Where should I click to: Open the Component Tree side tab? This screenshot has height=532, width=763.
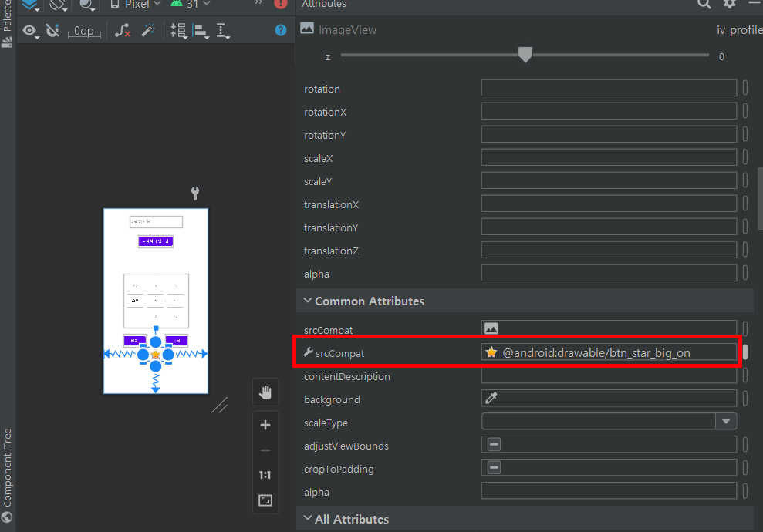click(x=7, y=475)
